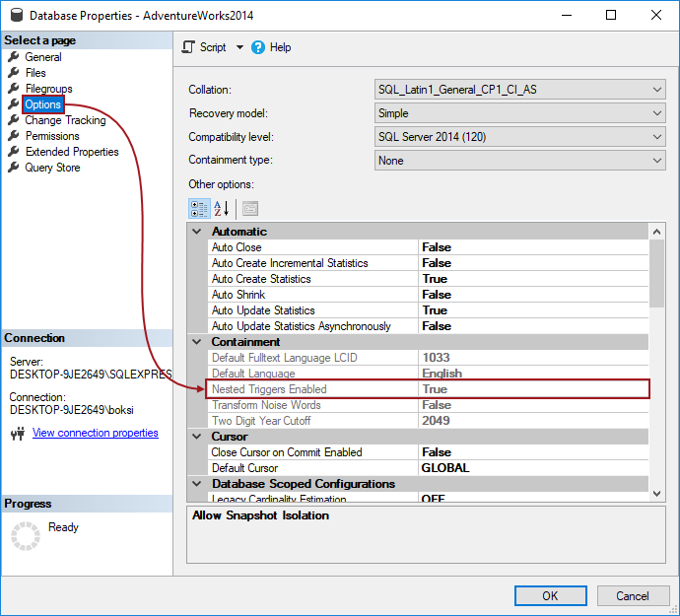Close the Database Properties window
The width and height of the screenshot is (680, 616).
(656, 15)
